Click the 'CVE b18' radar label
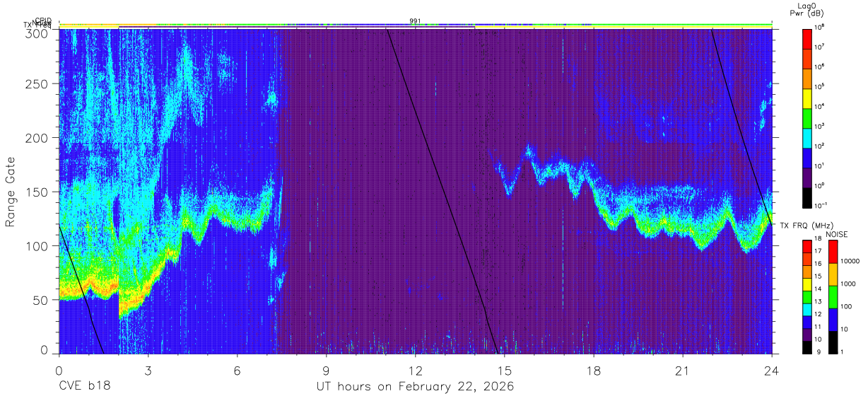 (x=84, y=387)
